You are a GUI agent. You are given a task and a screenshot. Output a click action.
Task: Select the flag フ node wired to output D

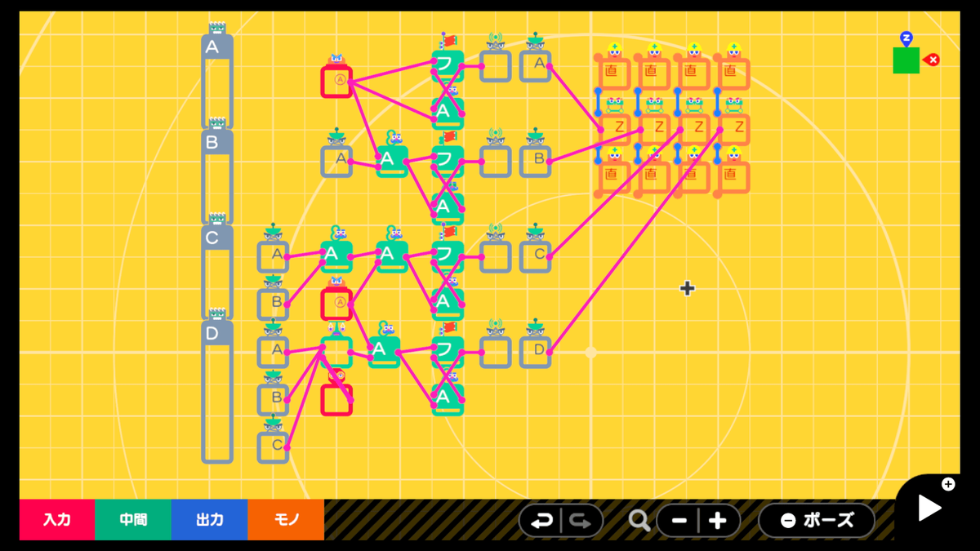pos(448,352)
